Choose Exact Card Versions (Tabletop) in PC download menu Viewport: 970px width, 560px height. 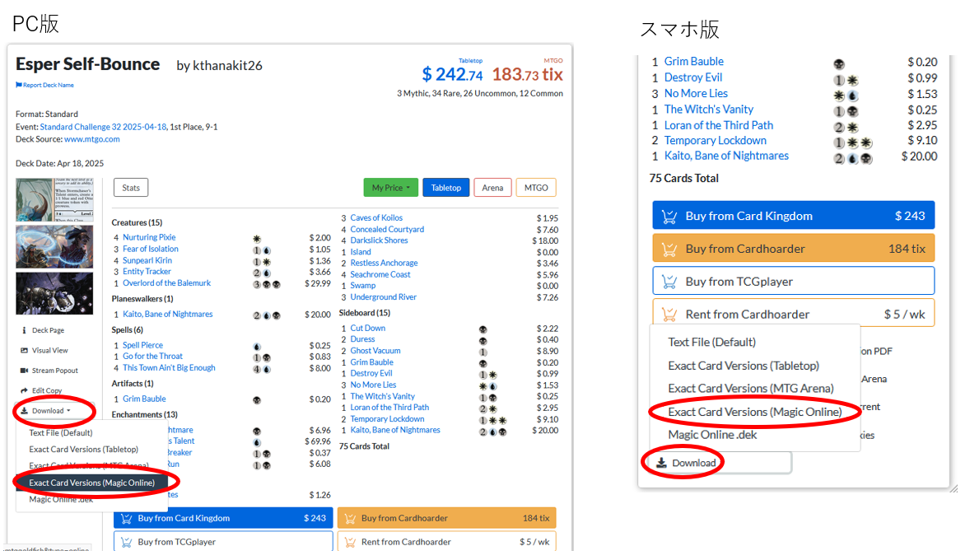pos(83,450)
